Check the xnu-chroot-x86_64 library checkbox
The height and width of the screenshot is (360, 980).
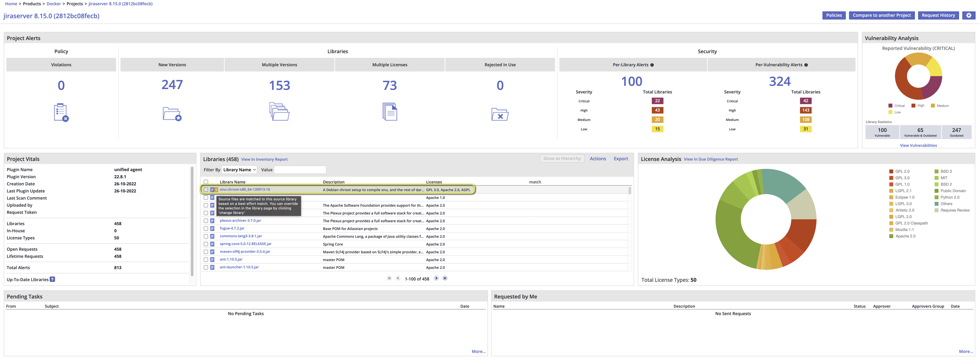pos(206,189)
